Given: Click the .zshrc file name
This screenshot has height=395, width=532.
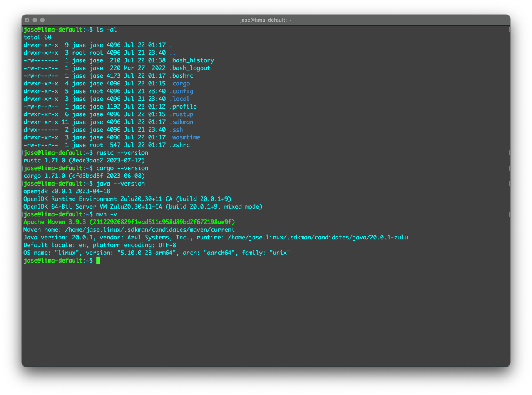Looking at the screenshot, I should 180,145.
